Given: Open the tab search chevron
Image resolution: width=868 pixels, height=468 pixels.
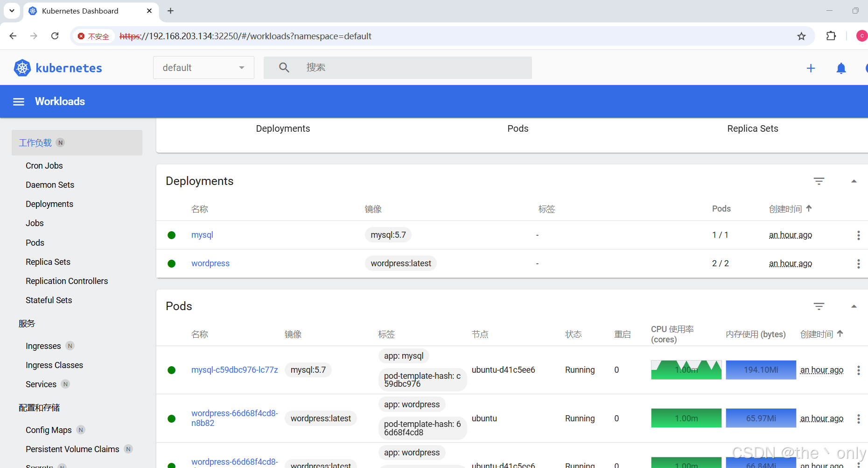Looking at the screenshot, I should (x=12, y=10).
